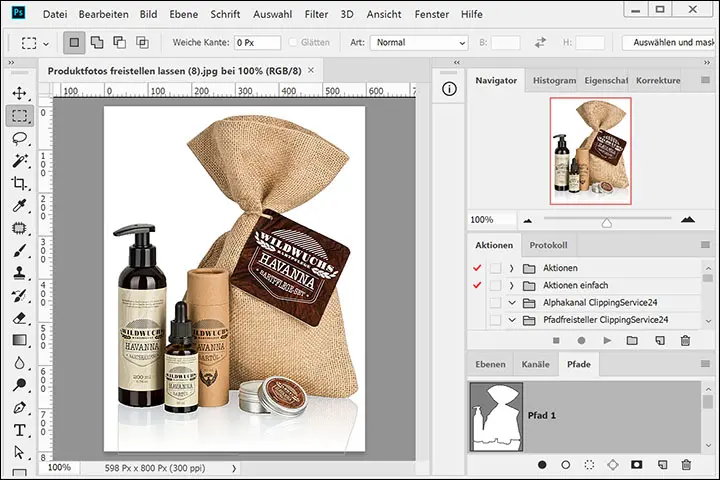
Task: Collapse Pfadfreisteller ClippingService24 set
Action: click(512, 320)
